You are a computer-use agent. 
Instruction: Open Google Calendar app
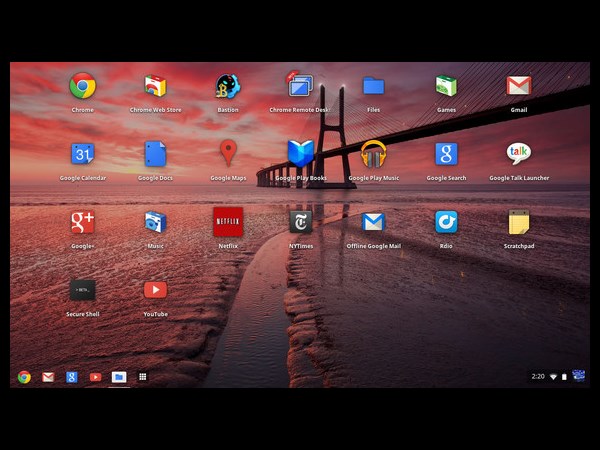[83, 154]
